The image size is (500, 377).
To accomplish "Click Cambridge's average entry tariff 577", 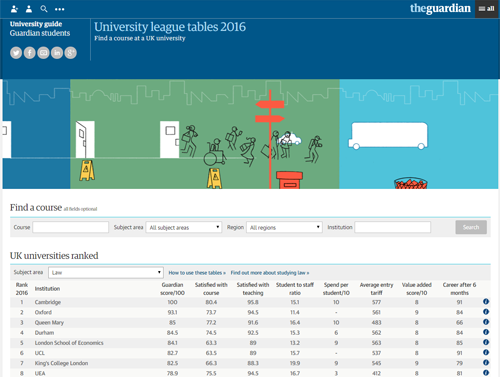I will (376, 302).
